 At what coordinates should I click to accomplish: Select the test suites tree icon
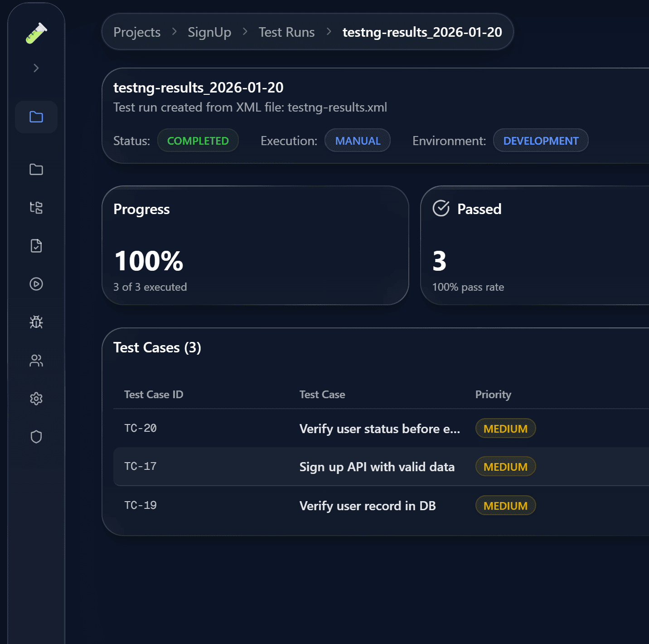pyautogui.click(x=36, y=208)
